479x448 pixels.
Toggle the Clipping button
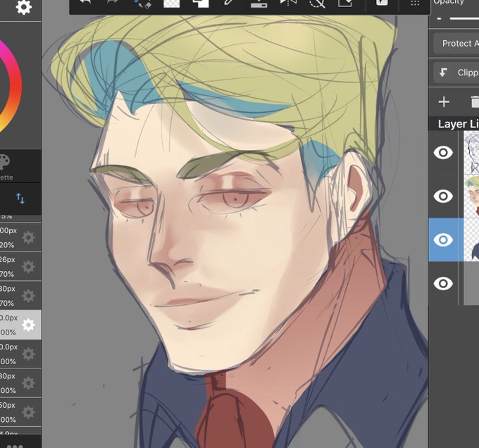(x=456, y=73)
